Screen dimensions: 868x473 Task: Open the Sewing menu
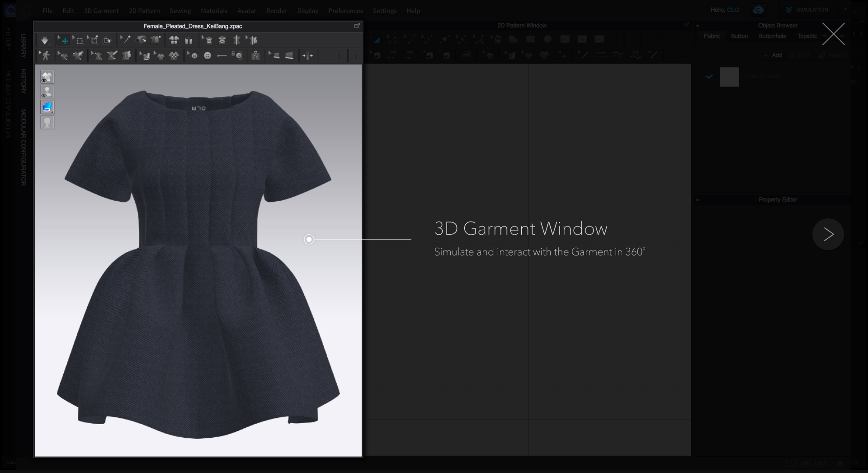(180, 10)
